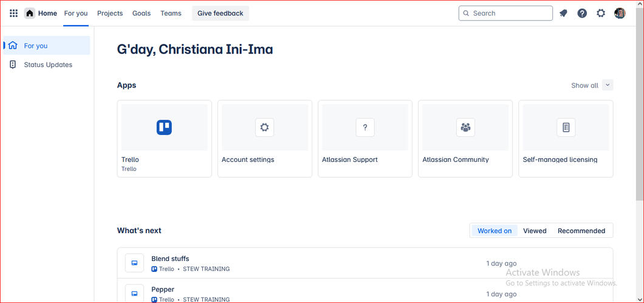Image resolution: width=644 pixels, height=303 pixels.
Task: Click the Home text in top bar
Action: (x=47, y=13)
